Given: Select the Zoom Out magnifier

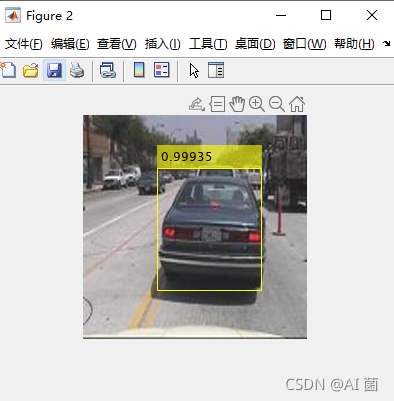Looking at the screenshot, I should [277, 104].
